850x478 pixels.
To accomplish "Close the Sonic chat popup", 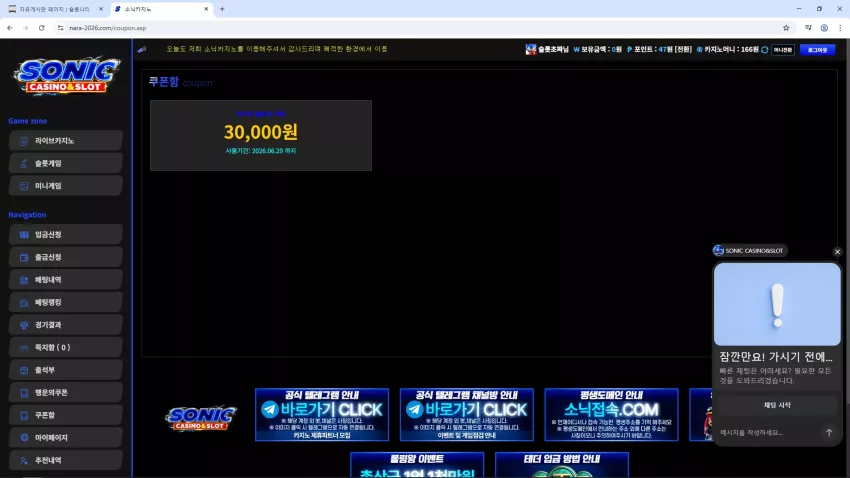I will (x=837, y=251).
